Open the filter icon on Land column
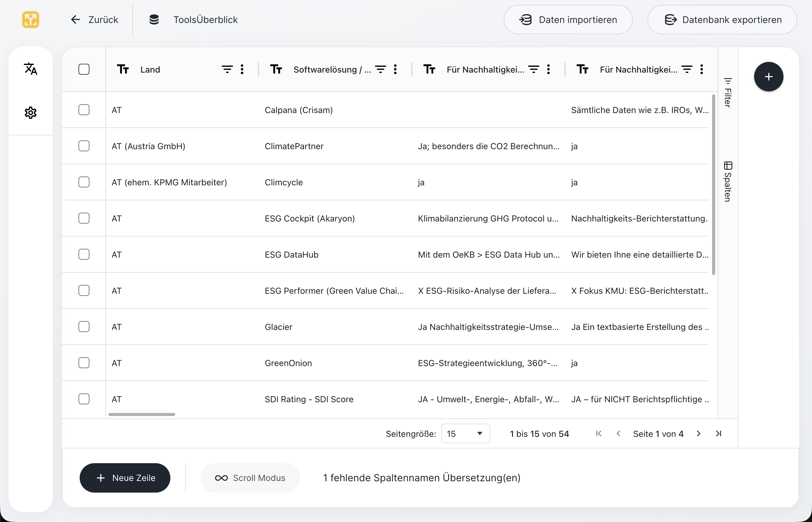 coord(227,69)
